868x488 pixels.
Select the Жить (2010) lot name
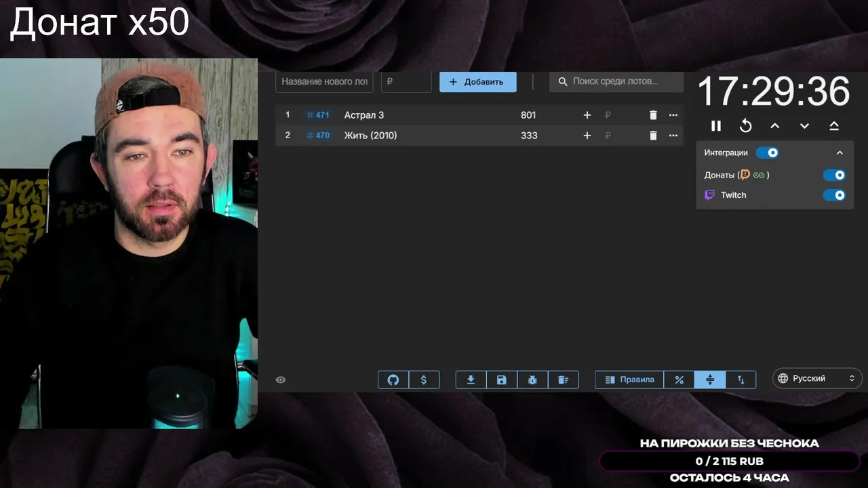(371, 136)
